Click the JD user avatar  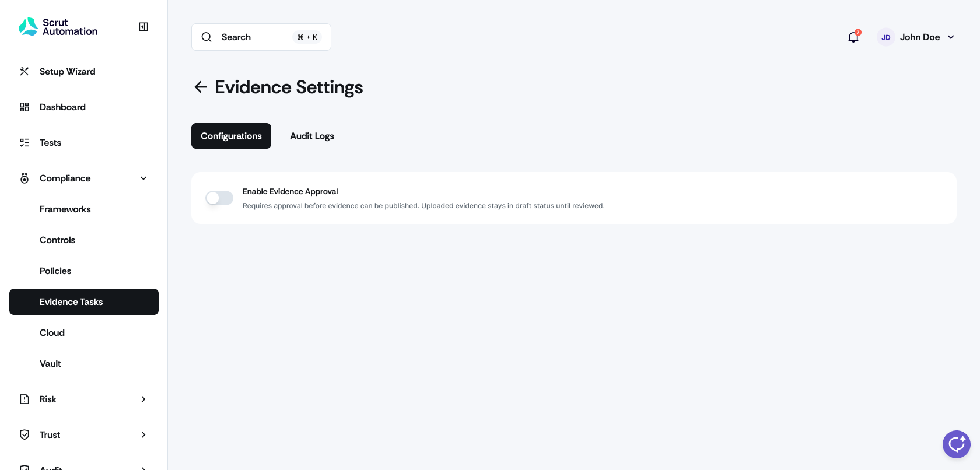tap(885, 37)
